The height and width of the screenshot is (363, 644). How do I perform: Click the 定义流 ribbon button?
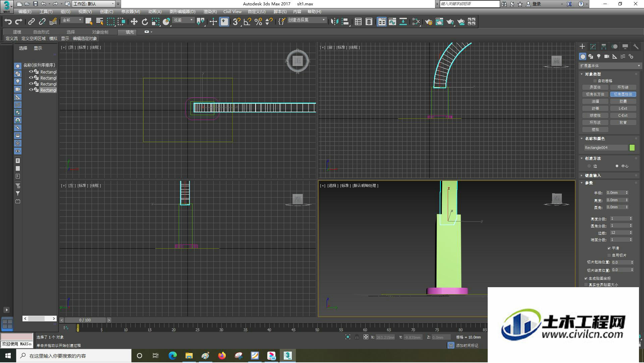click(12, 39)
